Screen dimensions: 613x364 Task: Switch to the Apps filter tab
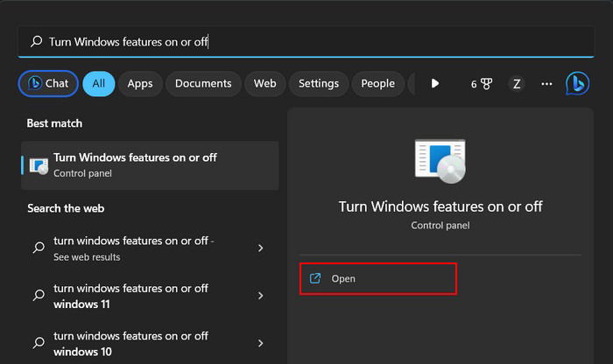click(140, 84)
